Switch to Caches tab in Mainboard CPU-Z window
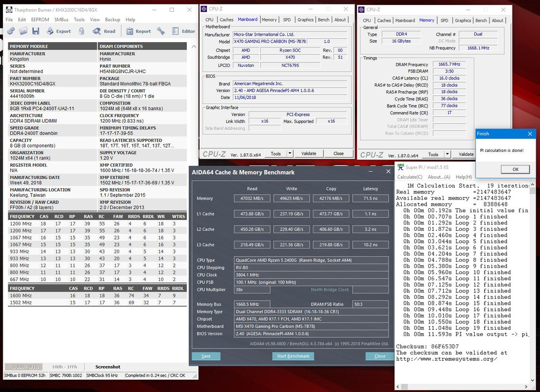Image resolution: width=540 pixels, height=392 pixels. click(226, 20)
